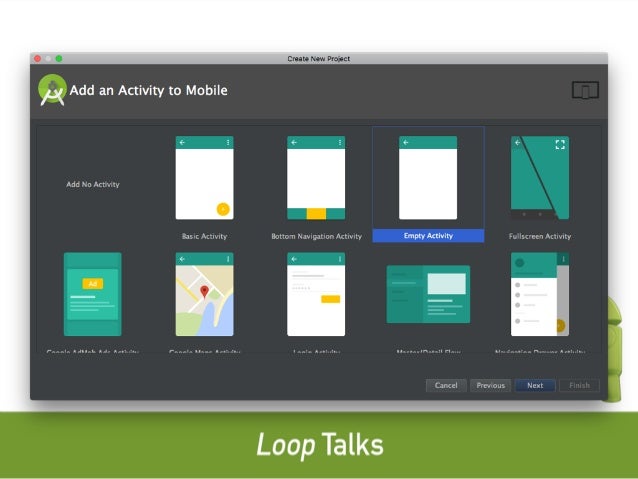Image resolution: width=638 pixels, height=479 pixels.
Task: Go back with the Previous button
Action: (x=491, y=385)
